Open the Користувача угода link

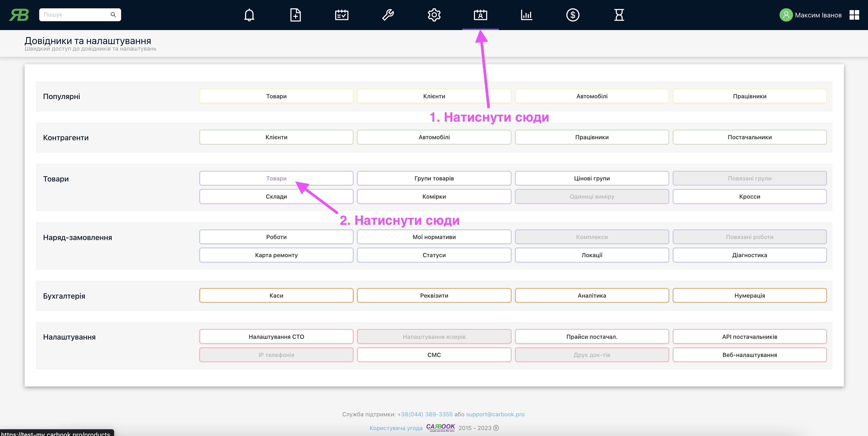pos(396,428)
